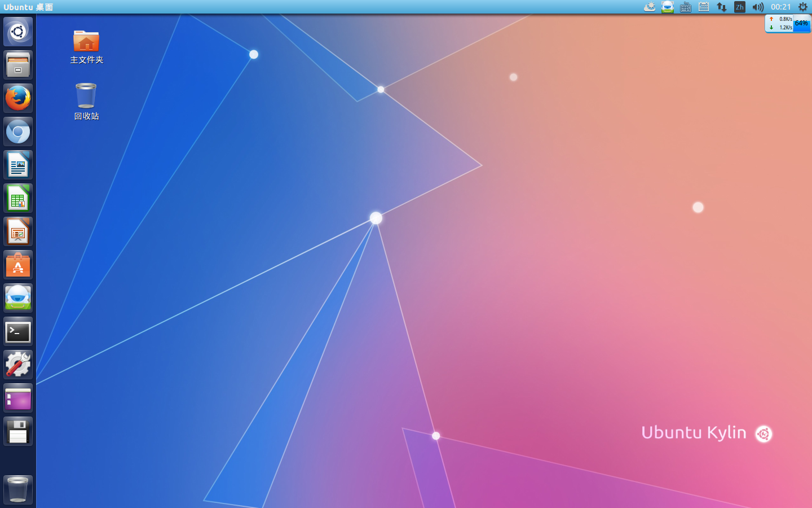Open LibreOffice Writer from launcher
The width and height of the screenshot is (812, 508).
click(18, 165)
